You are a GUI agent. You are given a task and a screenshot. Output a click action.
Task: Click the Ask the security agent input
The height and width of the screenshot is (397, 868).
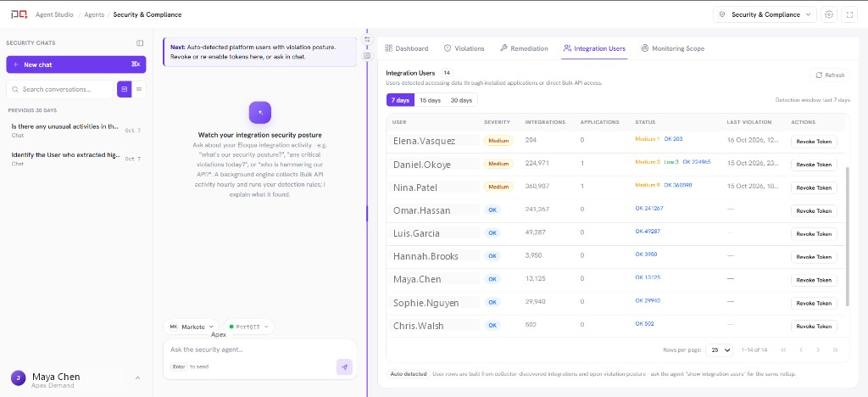(259, 350)
